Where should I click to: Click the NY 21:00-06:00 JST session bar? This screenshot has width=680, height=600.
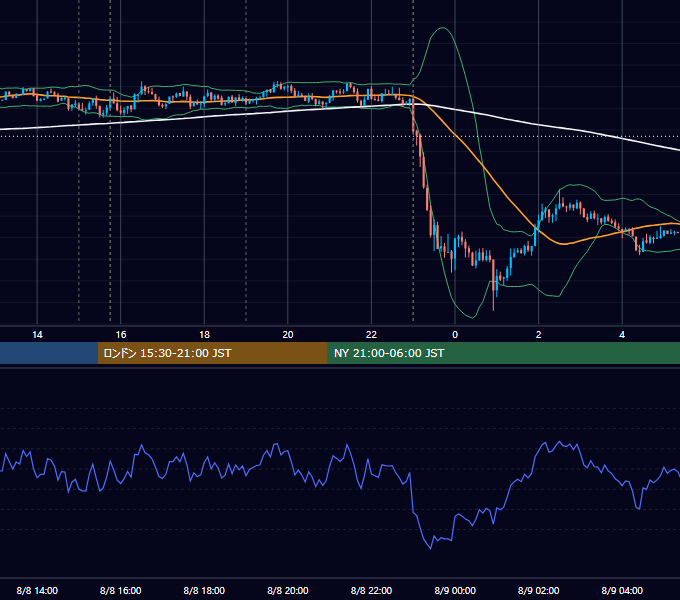click(x=503, y=353)
